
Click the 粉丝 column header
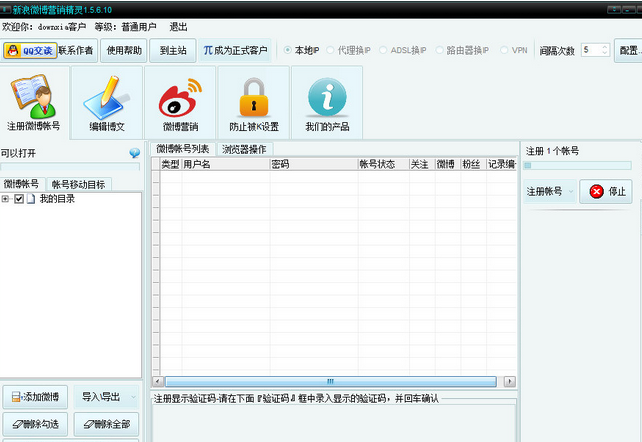tap(474, 164)
